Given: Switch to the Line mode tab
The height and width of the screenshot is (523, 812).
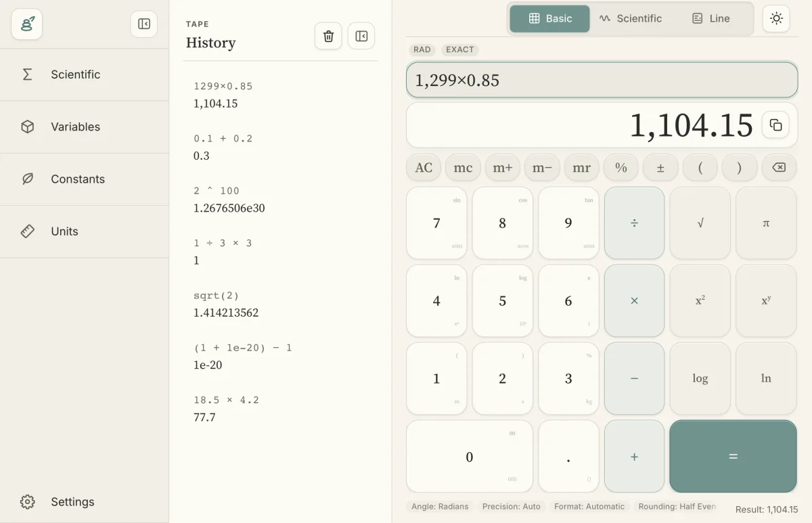Looking at the screenshot, I should pos(711,19).
